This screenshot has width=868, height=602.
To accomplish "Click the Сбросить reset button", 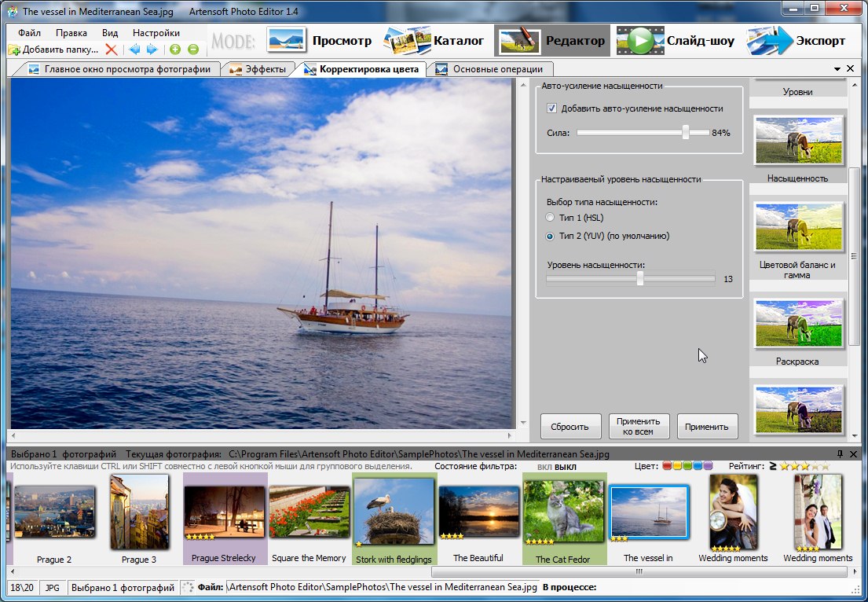I will (x=570, y=427).
